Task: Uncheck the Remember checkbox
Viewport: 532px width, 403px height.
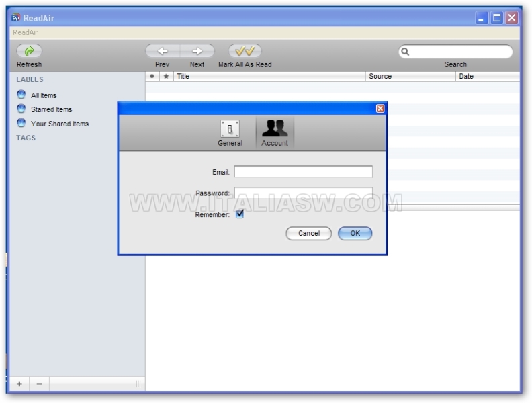Action: pyautogui.click(x=240, y=214)
